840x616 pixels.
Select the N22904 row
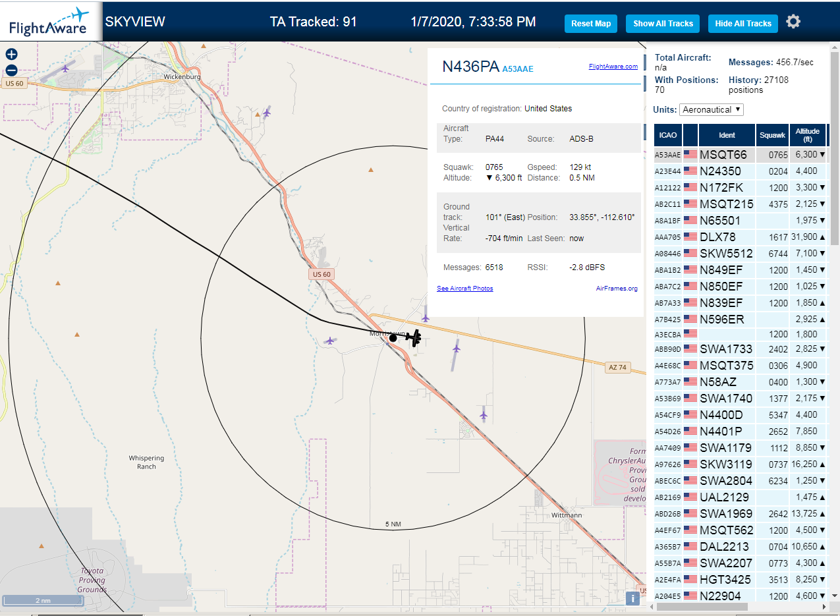point(741,596)
